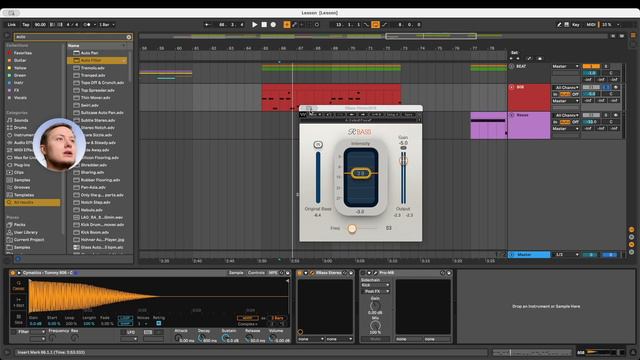Move the Gain slider in RBass plugin
The height and width of the screenshot is (360, 640).
tap(403, 161)
